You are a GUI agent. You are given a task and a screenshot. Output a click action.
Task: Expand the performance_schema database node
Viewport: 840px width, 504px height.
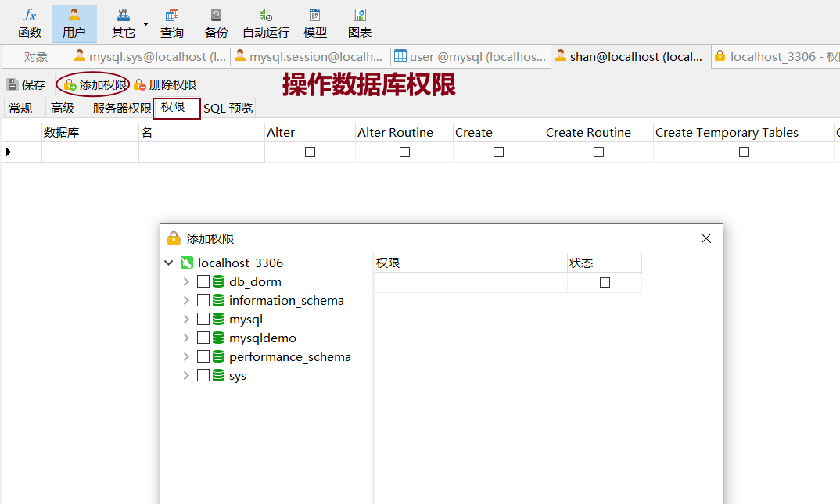click(x=186, y=356)
